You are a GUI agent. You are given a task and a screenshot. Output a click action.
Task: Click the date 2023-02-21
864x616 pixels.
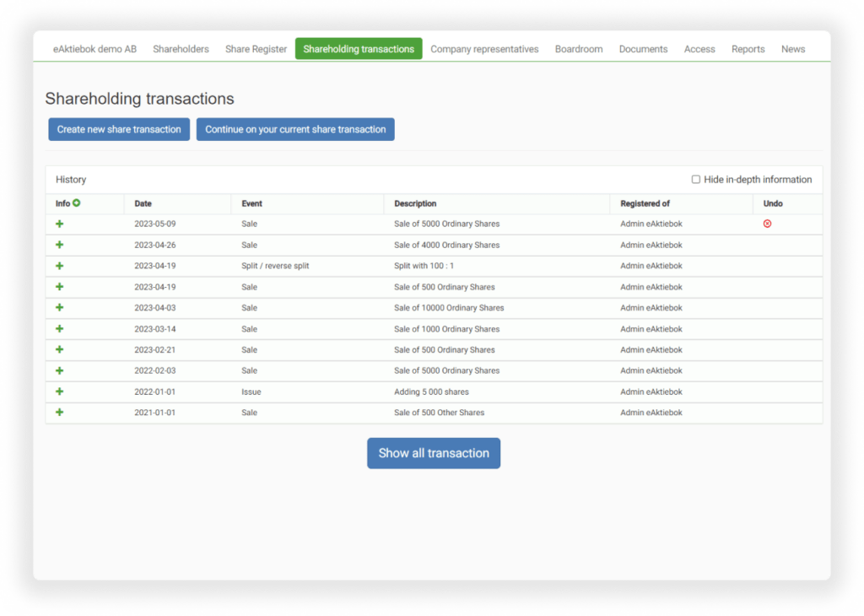coord(155,350)
